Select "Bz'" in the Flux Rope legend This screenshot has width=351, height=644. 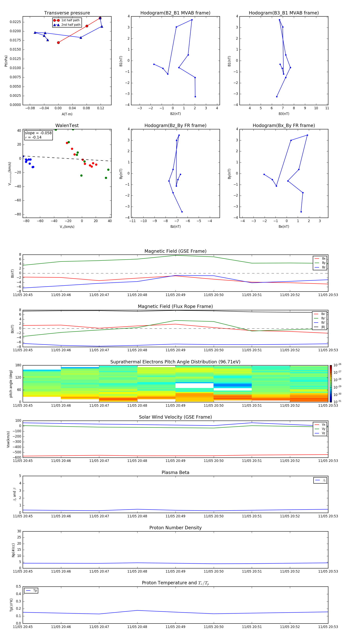[x=320, y=323]
